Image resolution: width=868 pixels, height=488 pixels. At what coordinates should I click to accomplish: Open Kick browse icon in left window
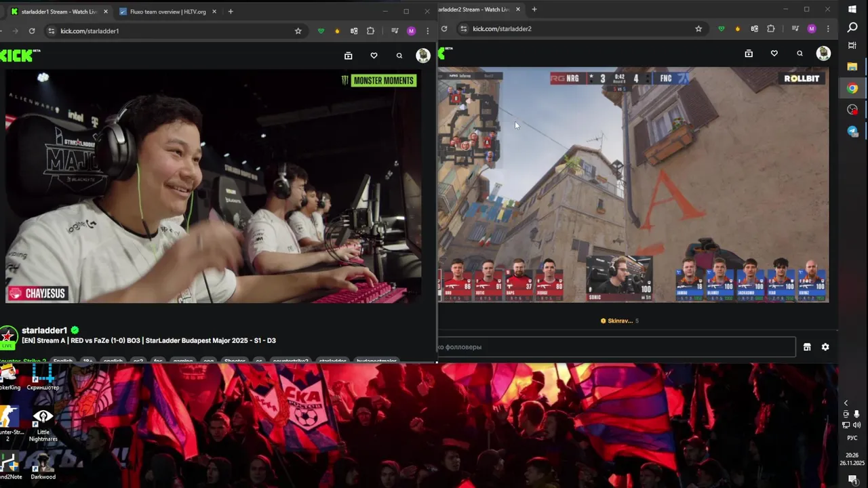[348, 56]
